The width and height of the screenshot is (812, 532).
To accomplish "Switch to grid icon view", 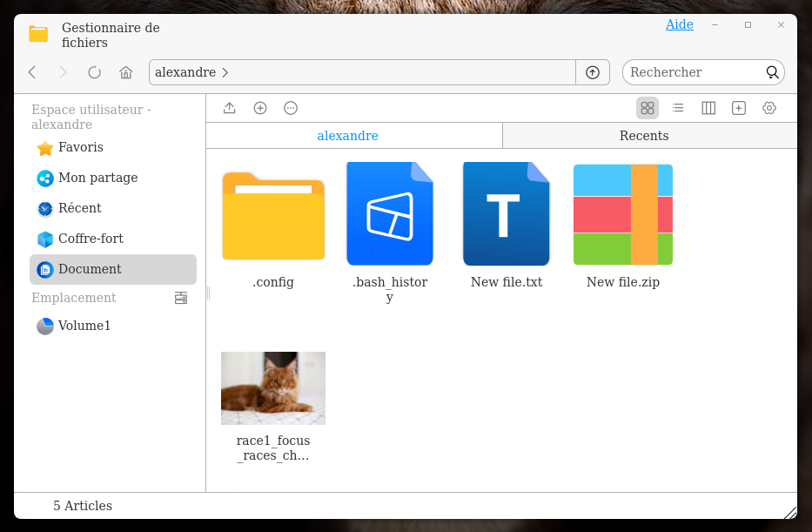I will click(x=647, y=108).
